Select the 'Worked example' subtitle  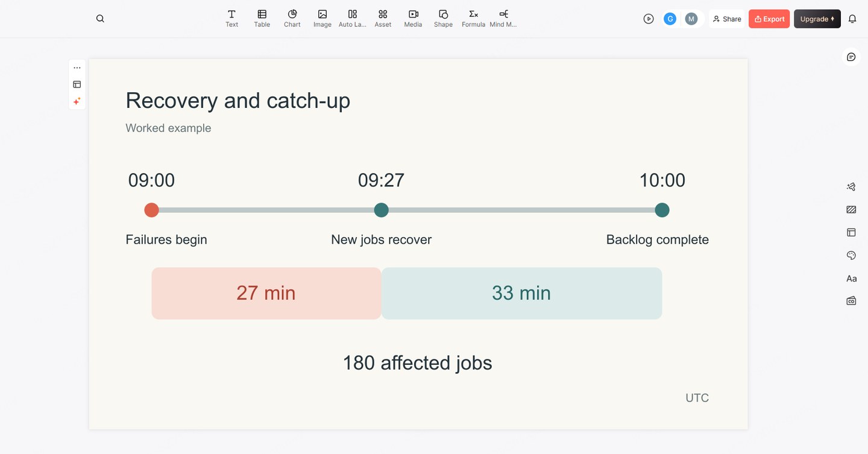coord(168,128)
